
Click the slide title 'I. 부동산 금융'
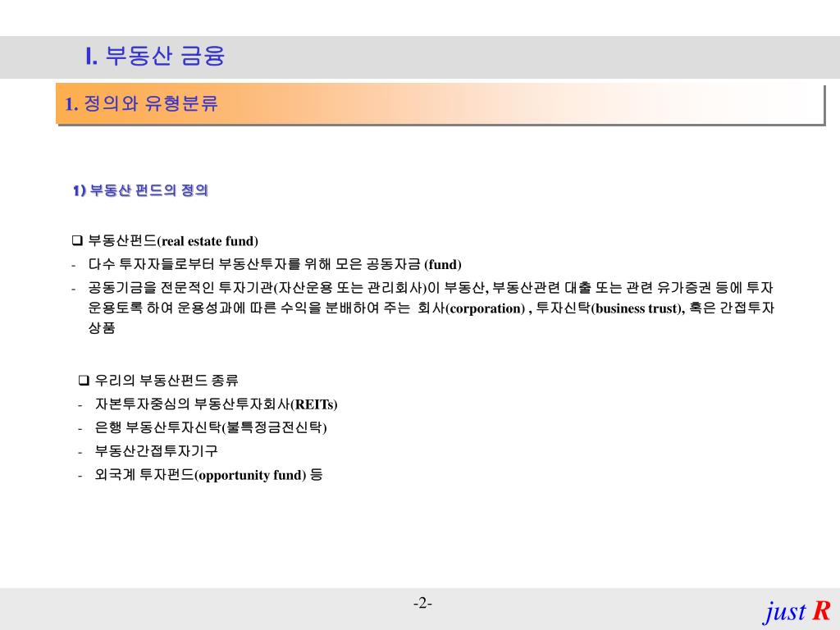click(x=155, y=56)
